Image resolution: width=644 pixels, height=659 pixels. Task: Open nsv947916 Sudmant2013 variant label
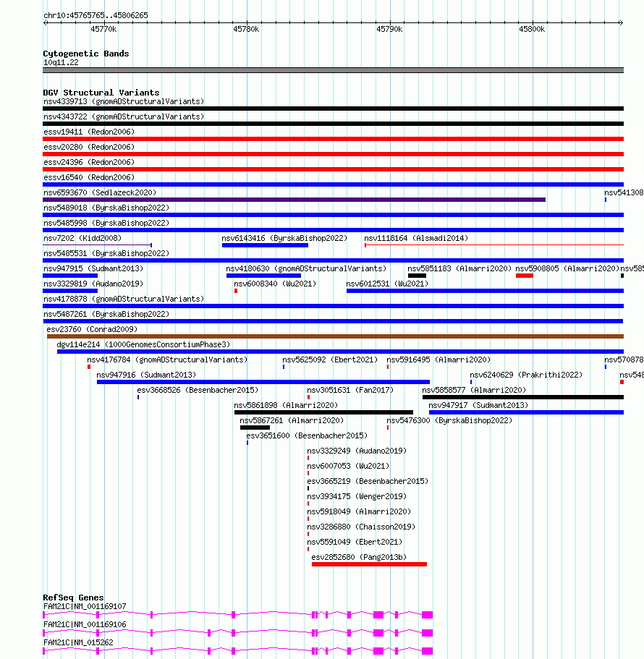[x=146, y=375]
